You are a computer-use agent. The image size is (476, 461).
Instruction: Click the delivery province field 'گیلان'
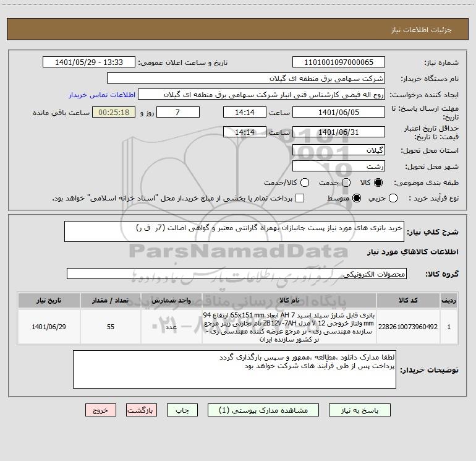pyautogui.click(x=339, y=150)
